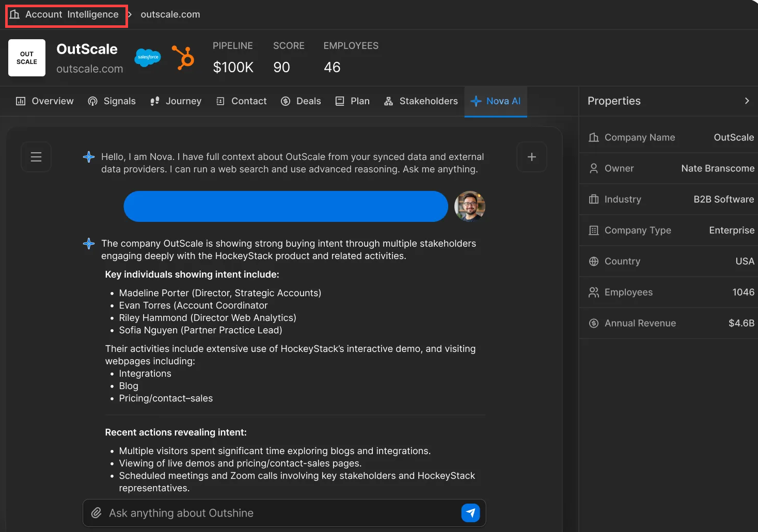758x532 pixels.
Task: Click the Owner value Nate Branscome
Action: (718, 168)
